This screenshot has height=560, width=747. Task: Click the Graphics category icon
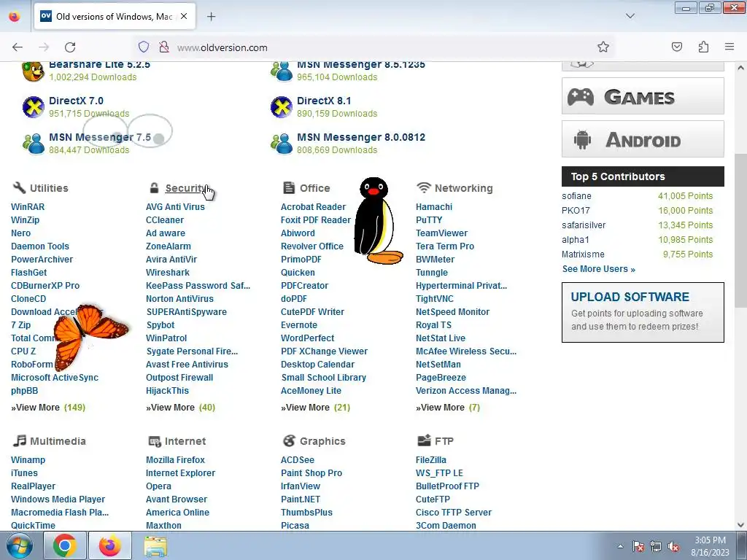[x=289, y=440]
